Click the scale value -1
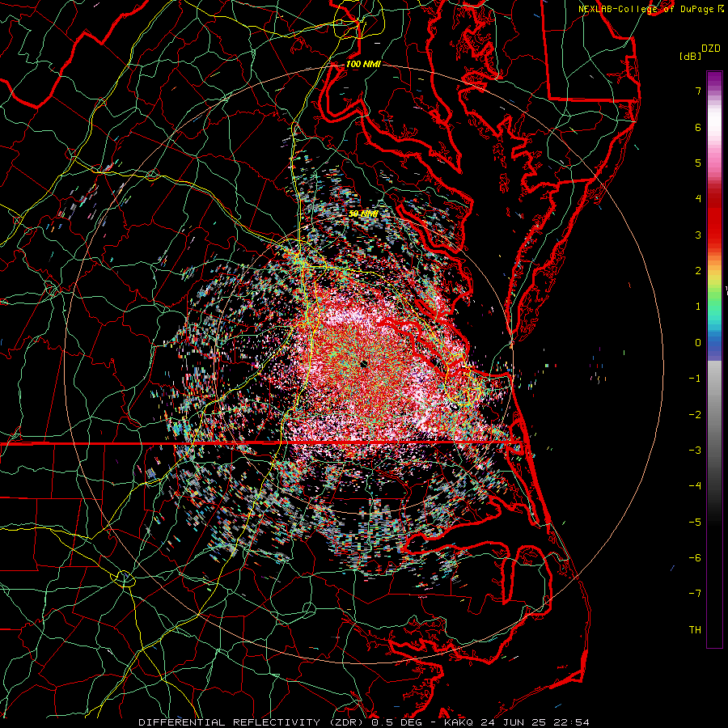Viewport: 728px width, 728px height. tap(695, 379)
